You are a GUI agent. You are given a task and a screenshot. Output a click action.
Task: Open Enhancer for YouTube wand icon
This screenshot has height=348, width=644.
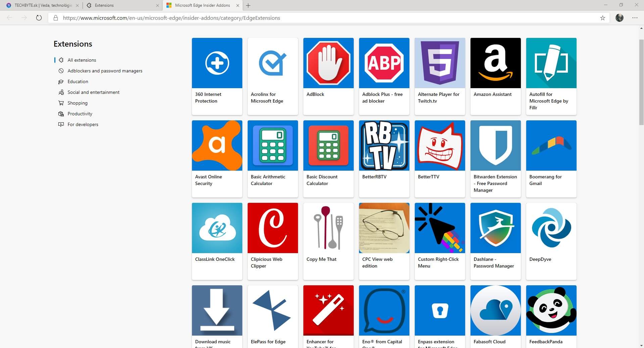point(328,310)
